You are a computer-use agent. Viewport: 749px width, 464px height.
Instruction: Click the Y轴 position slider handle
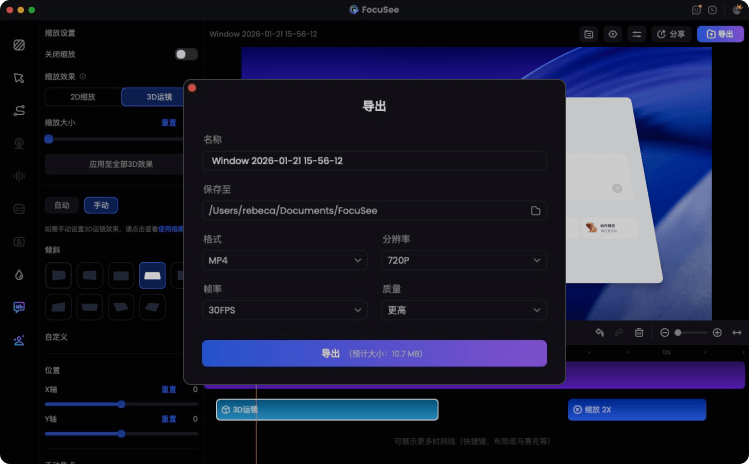tap(121, 434)
